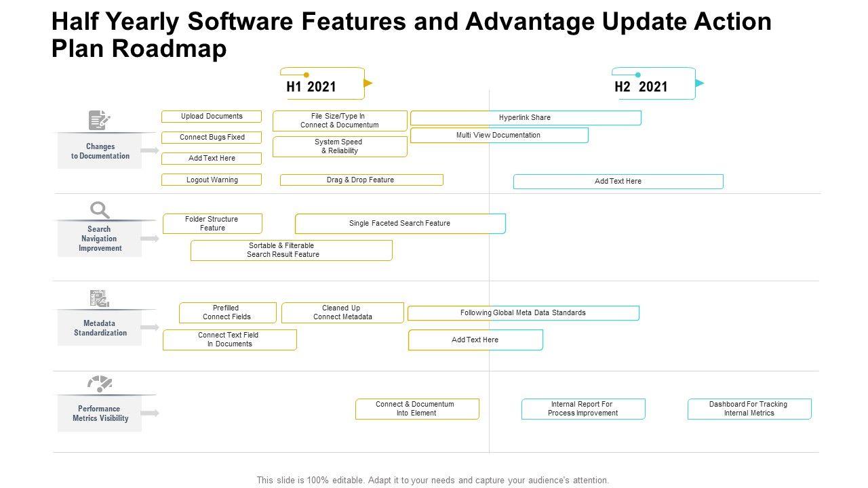868x488 pixels.
Task: Select the Internal Report For Process Improvement box
Action: pyautogui.click(x=583, y=409)
